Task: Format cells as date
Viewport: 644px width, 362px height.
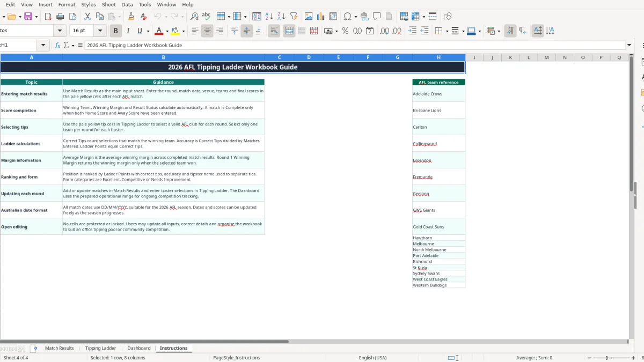Action: tap(370, 31)
